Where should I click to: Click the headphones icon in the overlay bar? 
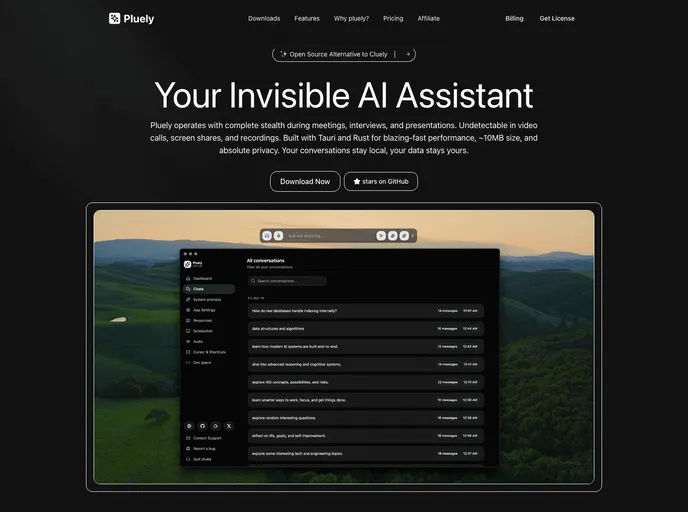point(267,236)
